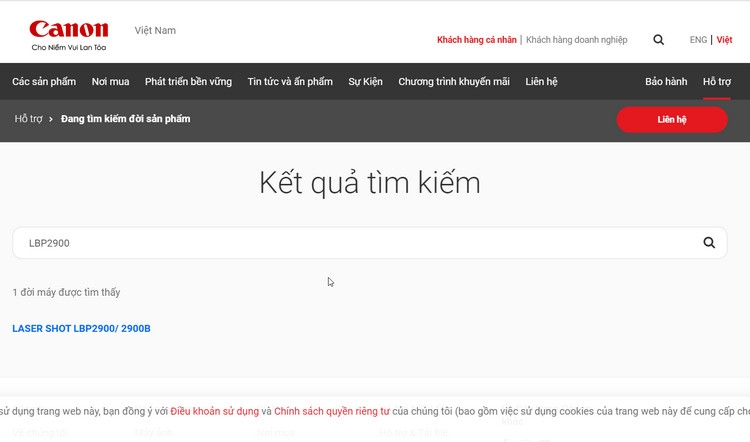The width and height of the screenshot is (750, 442).
Task: Open Bảo hành menu item
Action: [666, 81]
